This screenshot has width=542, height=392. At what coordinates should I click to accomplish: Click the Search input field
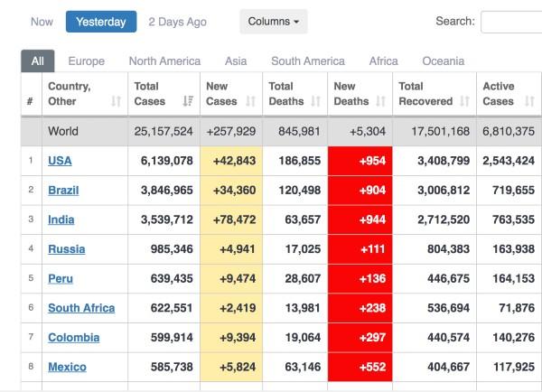511,22
